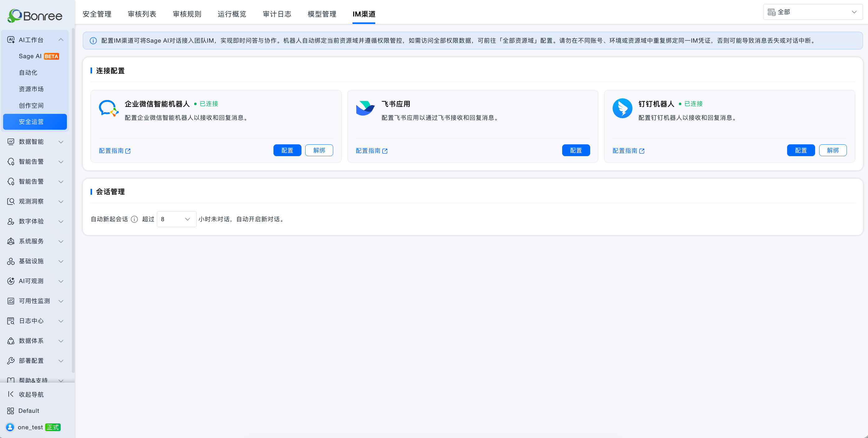Open 创作空间 in the sidebar

tap(35, 105)
